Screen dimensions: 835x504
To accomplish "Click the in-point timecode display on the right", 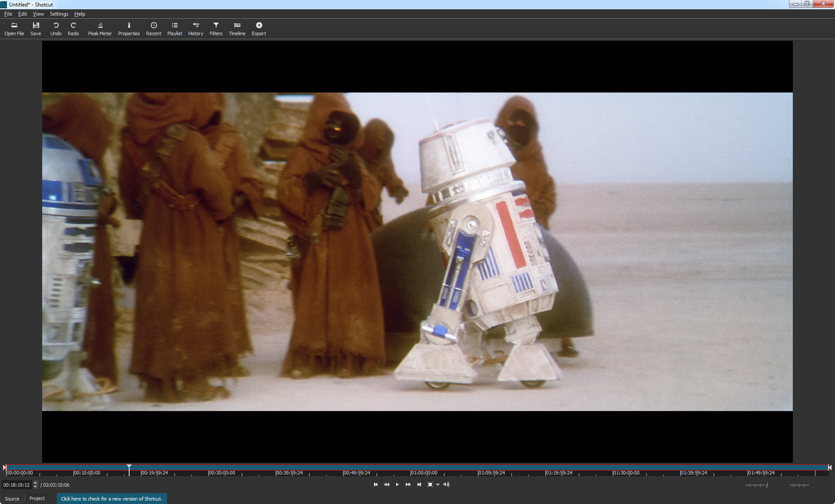I will 755,485.
